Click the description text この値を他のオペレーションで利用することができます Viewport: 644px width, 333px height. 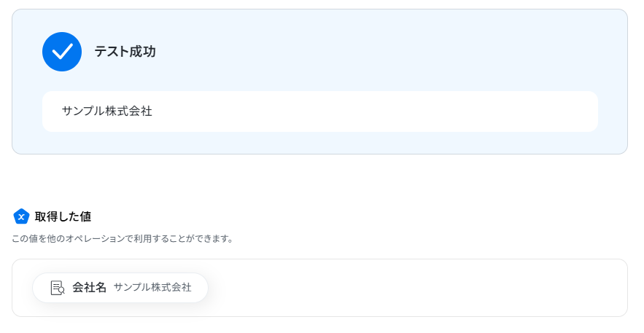click(123, 239)
